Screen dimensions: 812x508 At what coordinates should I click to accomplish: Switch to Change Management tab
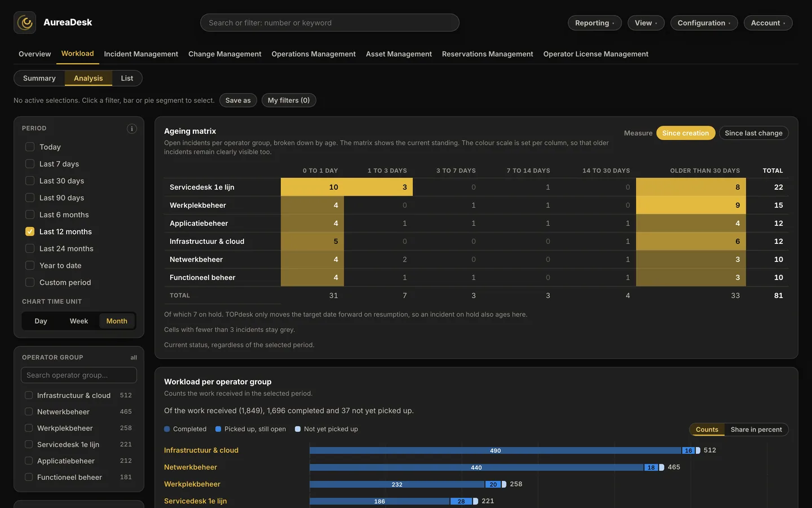point(225,54)
